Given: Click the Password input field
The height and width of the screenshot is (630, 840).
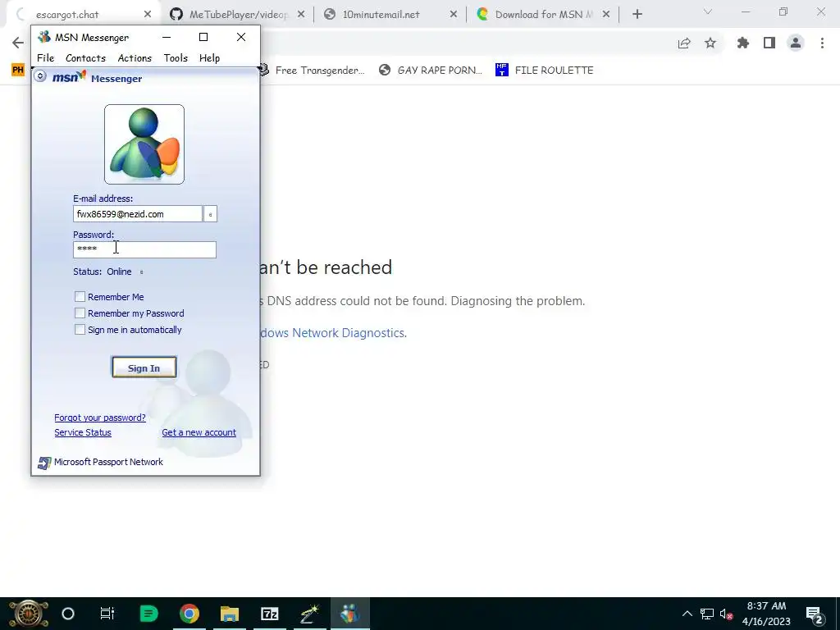Looking at the screenshot, I should click(144, 249).
